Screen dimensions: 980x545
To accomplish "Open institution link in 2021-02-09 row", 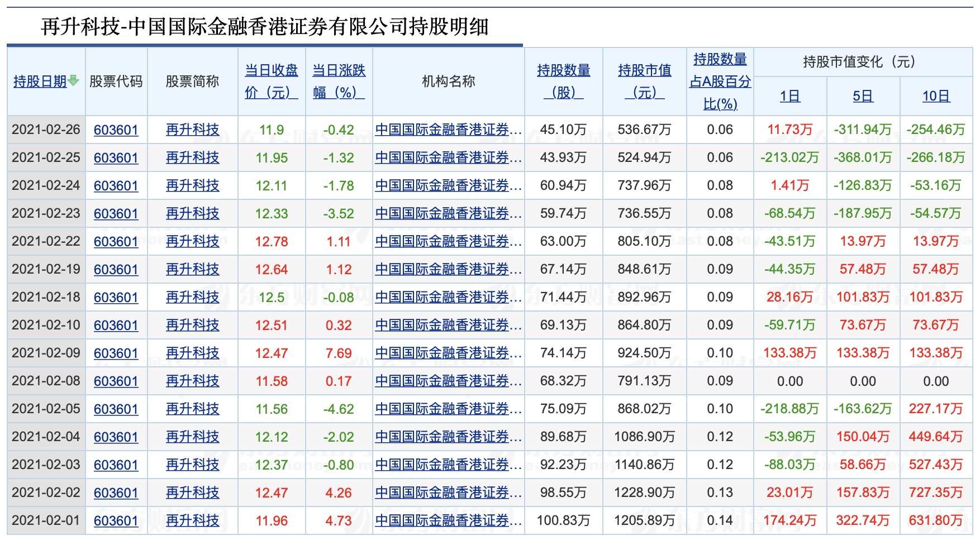I will [448, 353].
